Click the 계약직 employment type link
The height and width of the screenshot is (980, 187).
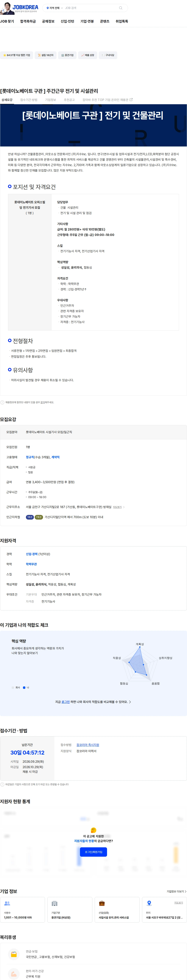tap(55, 457)
